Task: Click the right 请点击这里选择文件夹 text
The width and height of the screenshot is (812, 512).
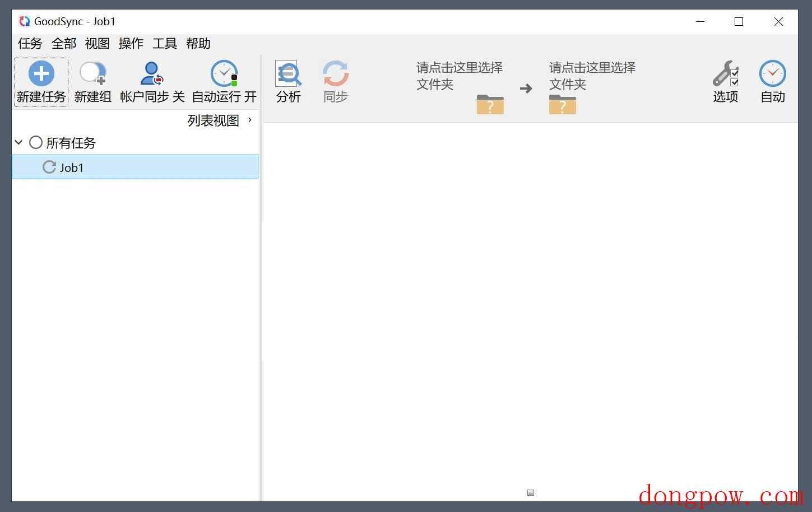Action: [592, 76]
